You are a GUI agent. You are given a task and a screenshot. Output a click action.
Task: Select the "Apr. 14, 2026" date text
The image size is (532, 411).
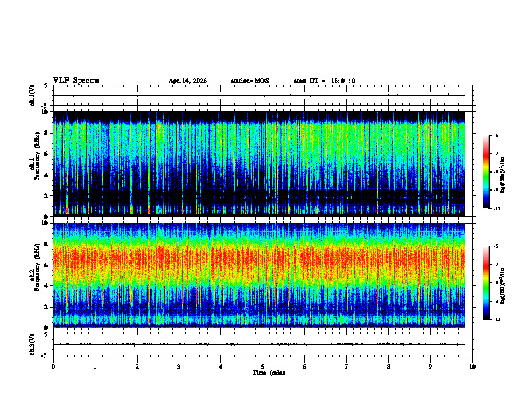point(187,81)
